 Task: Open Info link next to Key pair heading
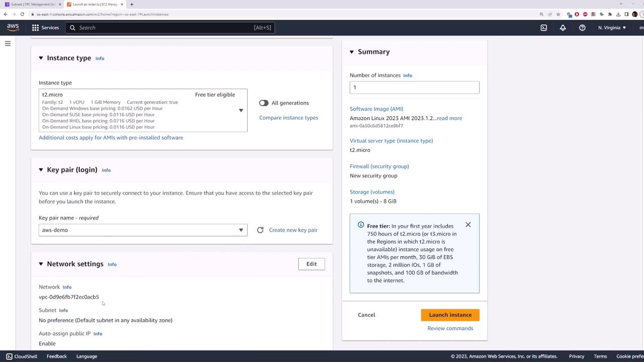(x=106, y=170)
